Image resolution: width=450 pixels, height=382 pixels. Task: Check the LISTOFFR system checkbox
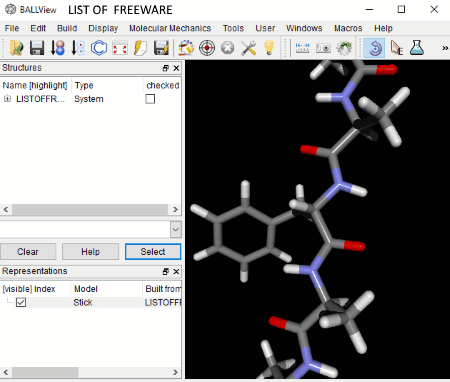click(150, 99)
